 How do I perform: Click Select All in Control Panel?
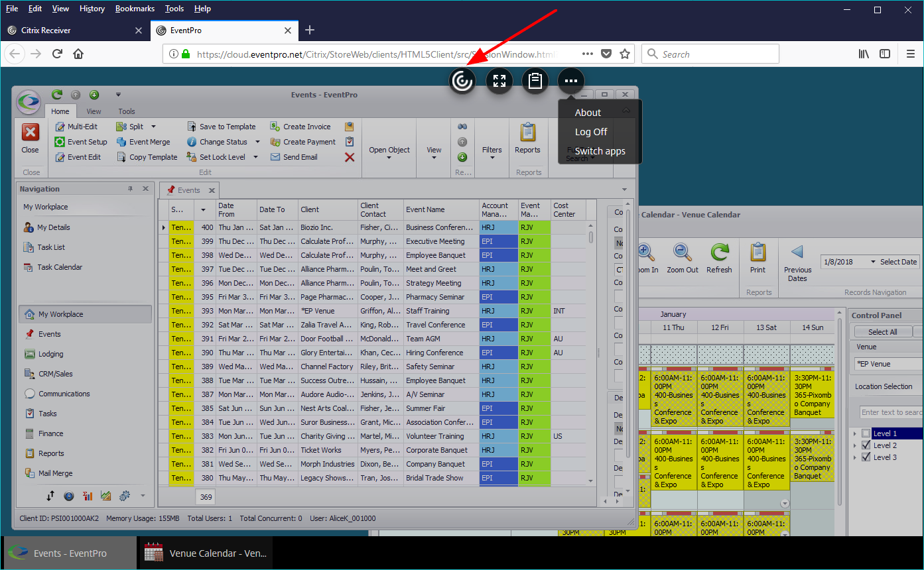[x=882, y=332]
